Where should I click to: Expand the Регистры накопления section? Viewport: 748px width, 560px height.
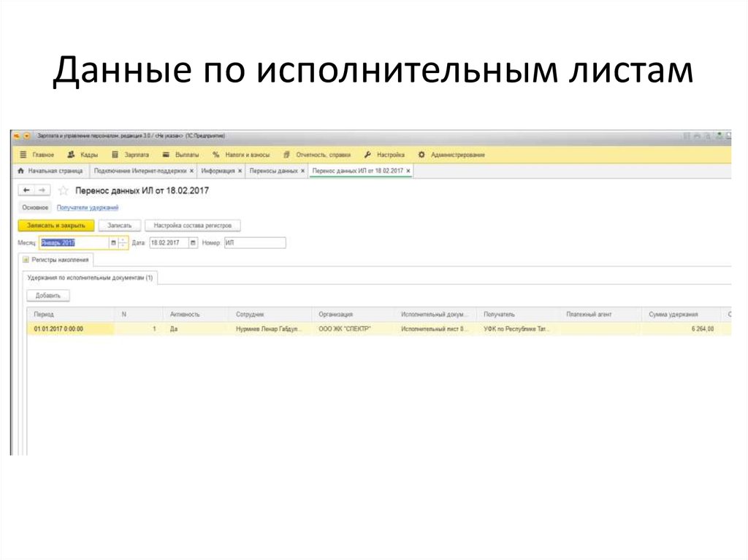(x=28, y=260)
